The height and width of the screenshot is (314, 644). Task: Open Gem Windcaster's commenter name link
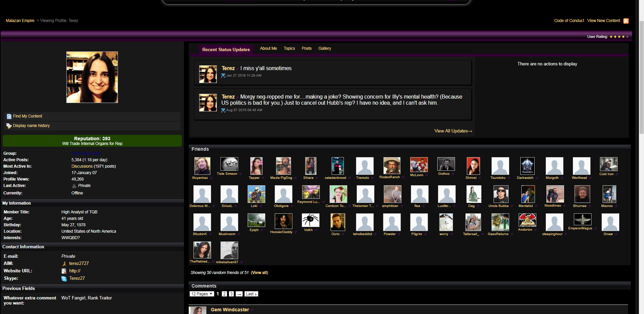[230, 310]
